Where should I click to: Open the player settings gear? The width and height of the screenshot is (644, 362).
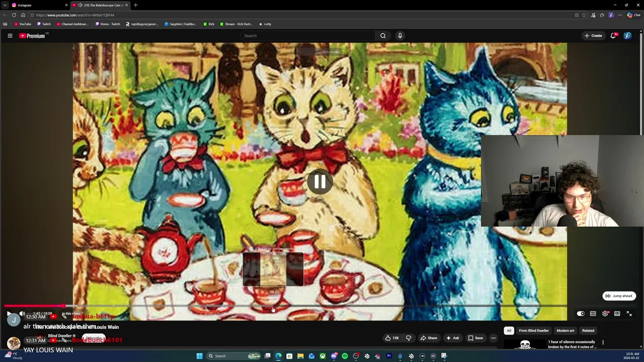(605, 314)
